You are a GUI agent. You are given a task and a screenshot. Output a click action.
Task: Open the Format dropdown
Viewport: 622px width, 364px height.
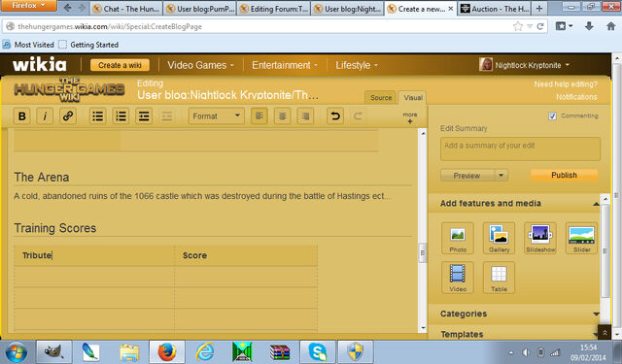216,116
